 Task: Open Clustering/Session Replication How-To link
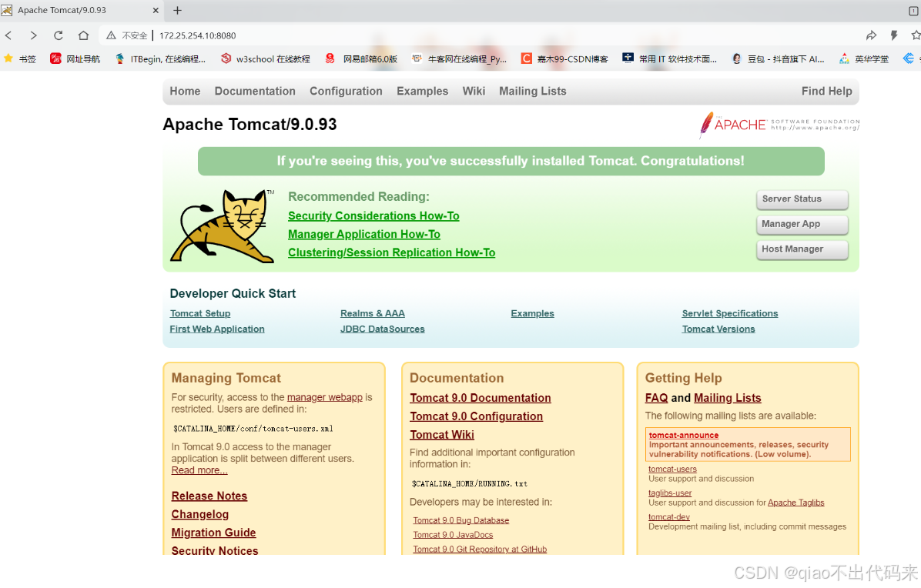tap(392, 252)
